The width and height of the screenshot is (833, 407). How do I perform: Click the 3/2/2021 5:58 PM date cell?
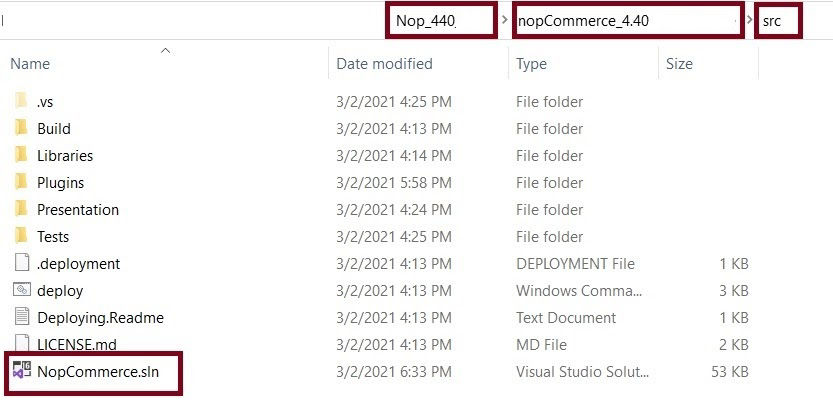click(x=394, y=183)
